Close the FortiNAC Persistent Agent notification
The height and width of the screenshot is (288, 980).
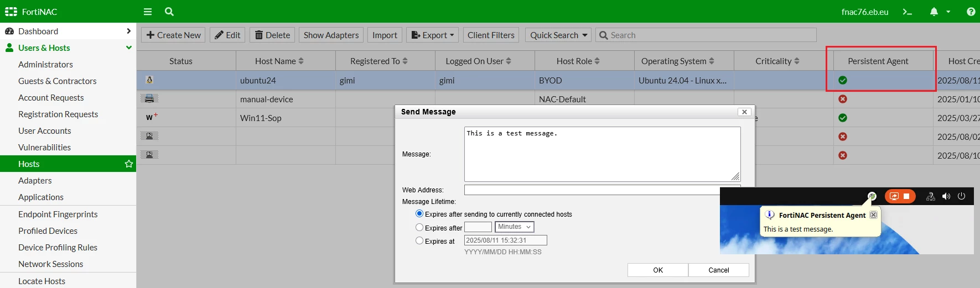873,215
